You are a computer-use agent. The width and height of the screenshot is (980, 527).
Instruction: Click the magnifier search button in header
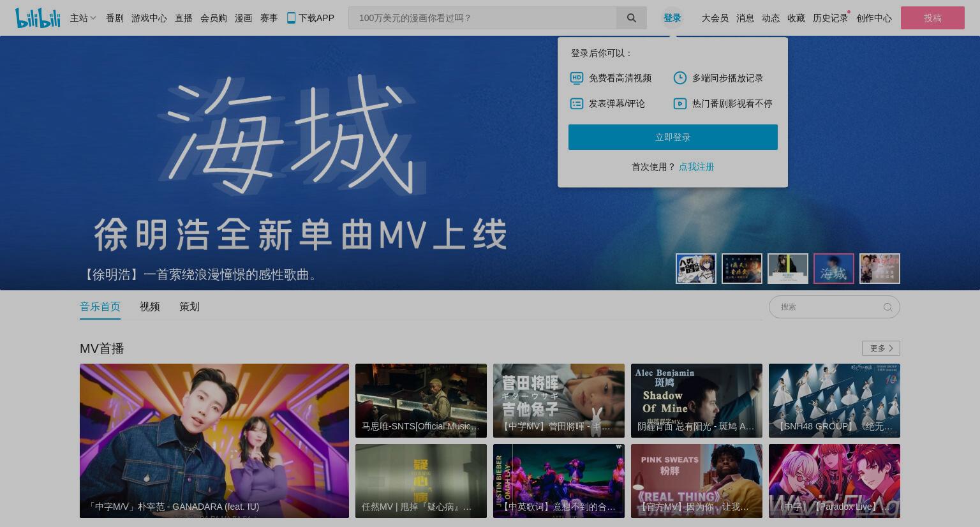632,18
